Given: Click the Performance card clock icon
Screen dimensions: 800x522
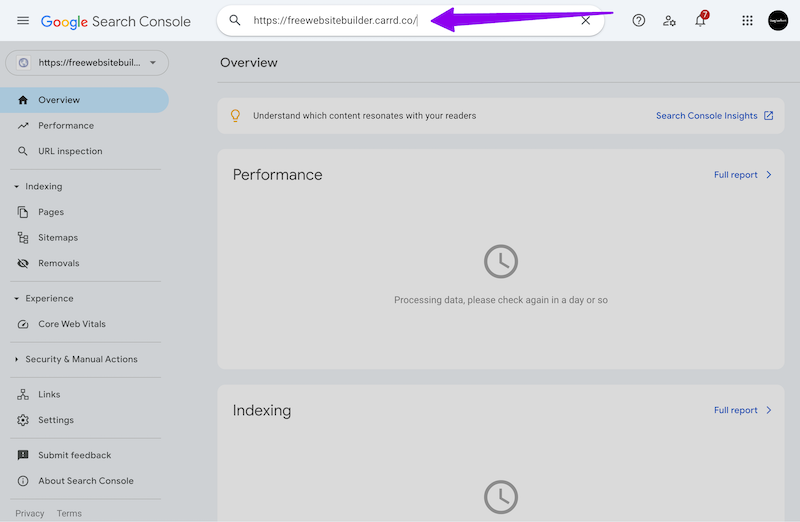Looking at the screenshot, I should tap(501, 262).
